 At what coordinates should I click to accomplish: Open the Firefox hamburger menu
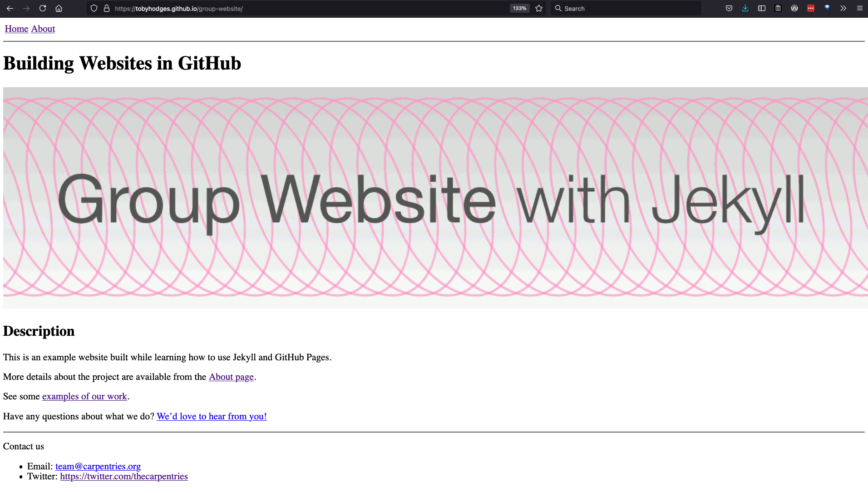click(859, 8)
